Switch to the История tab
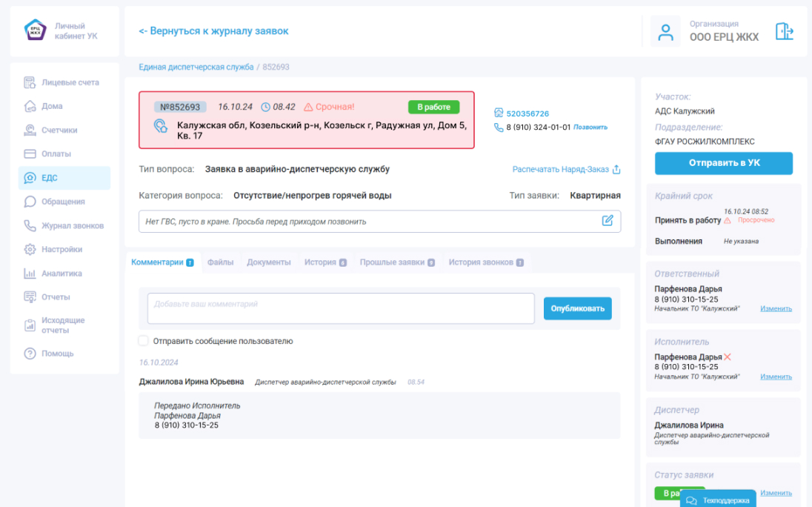Viewport: 812px width, 507px height. click(320, 262)
